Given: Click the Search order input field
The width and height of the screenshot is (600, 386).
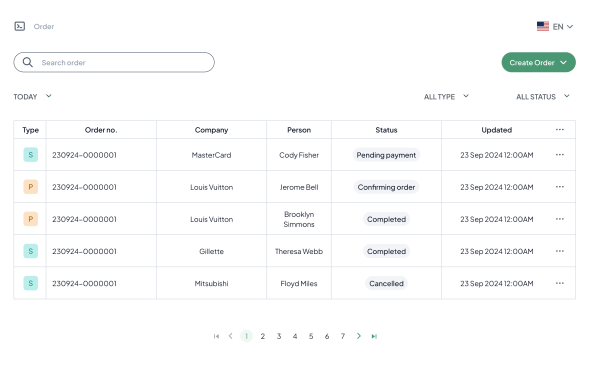Looking at the screenshot, I should pos(114,62).
